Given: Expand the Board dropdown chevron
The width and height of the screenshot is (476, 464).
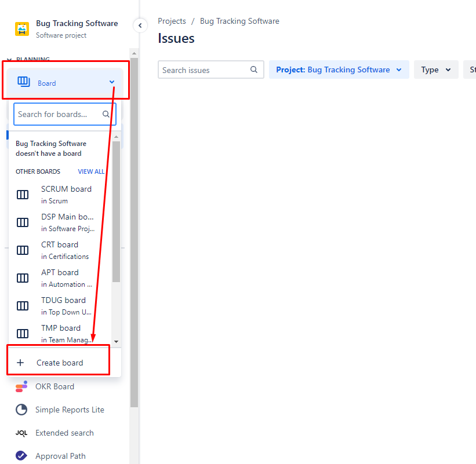Looking at the screenshot, I should [112, 82].
